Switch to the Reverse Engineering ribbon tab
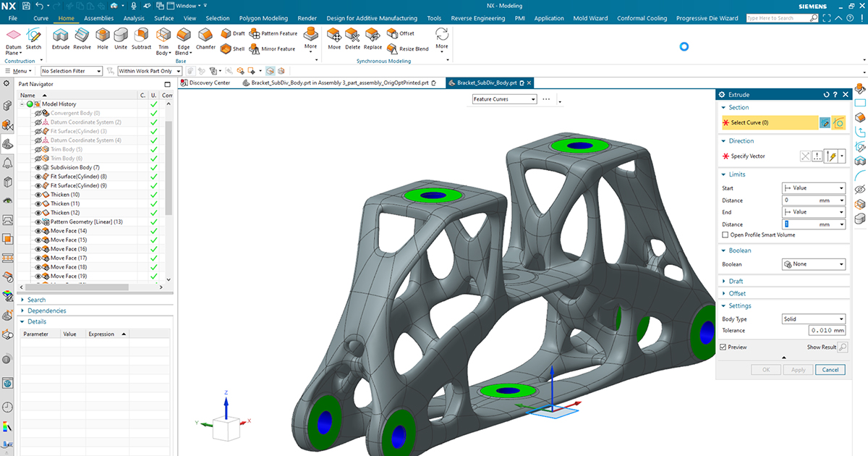Image resolution: width=868 pixels, height=456 pixels. point(477,18)
